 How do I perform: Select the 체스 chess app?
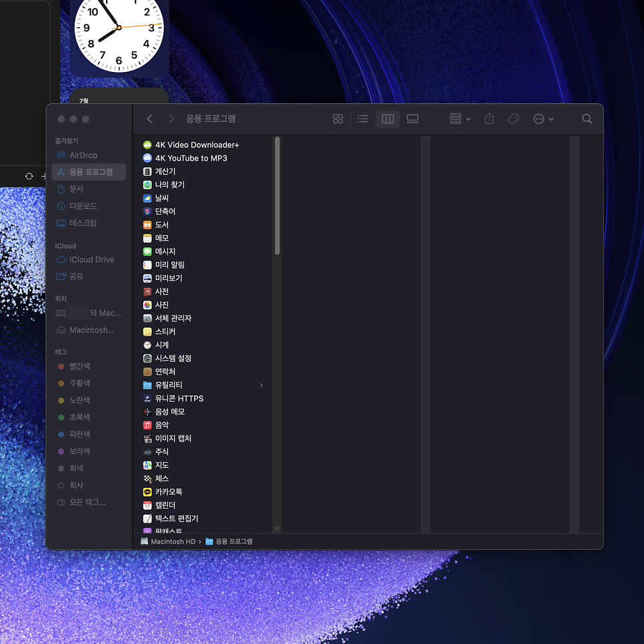coord(203,479)
